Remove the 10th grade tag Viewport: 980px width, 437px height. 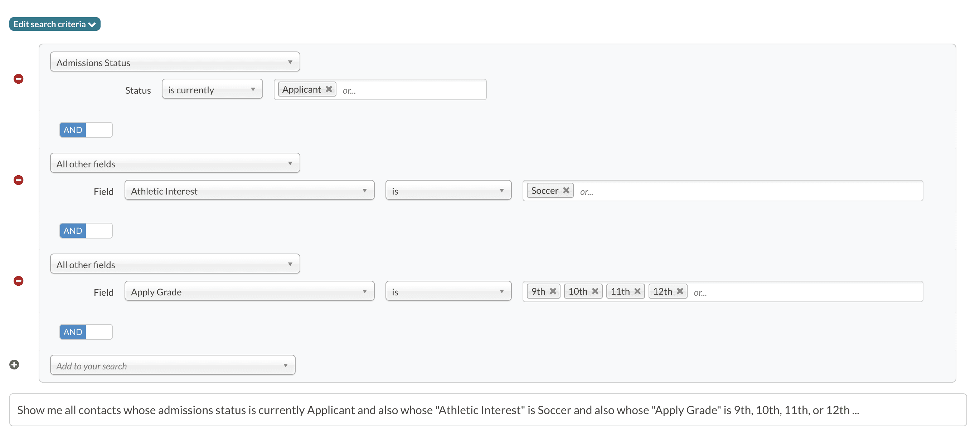click(x=595, y=291)
